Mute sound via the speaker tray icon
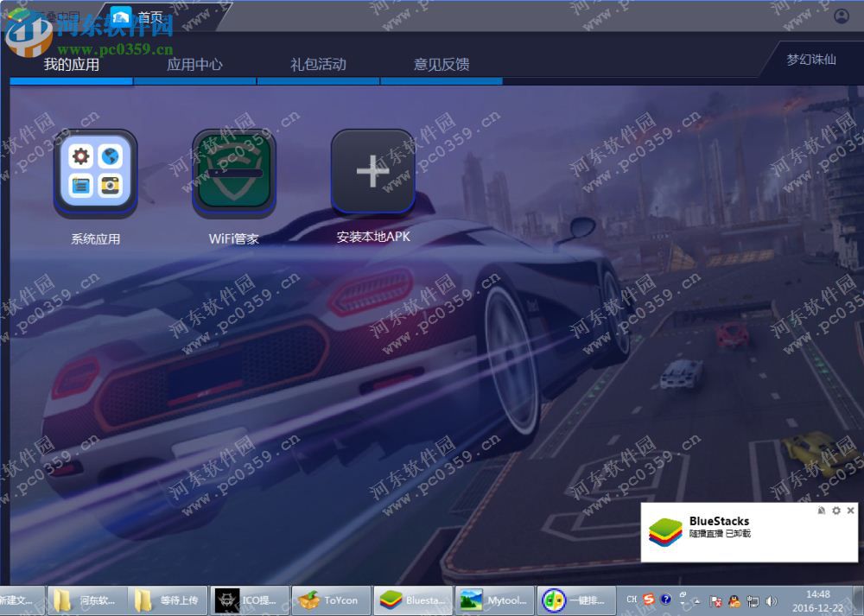Image resolution: width=864 pixels, height=616 pixels. pyautogui.click(x=772, y=600)
